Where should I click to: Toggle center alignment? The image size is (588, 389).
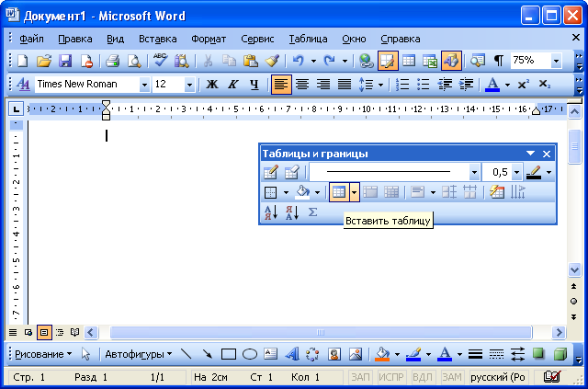click(x=302, y=84)
